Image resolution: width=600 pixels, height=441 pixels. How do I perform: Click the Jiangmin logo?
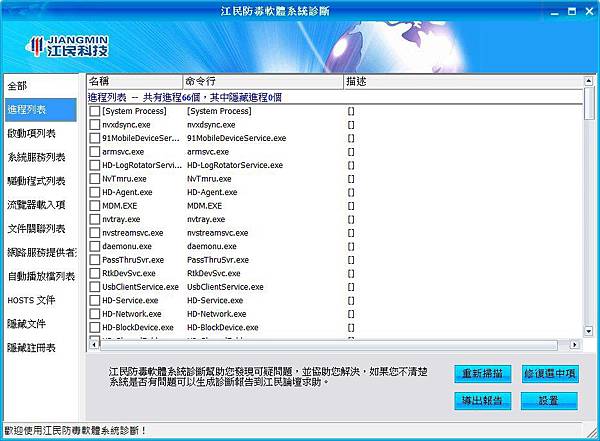pyautogui.click(x=67, y=46)
